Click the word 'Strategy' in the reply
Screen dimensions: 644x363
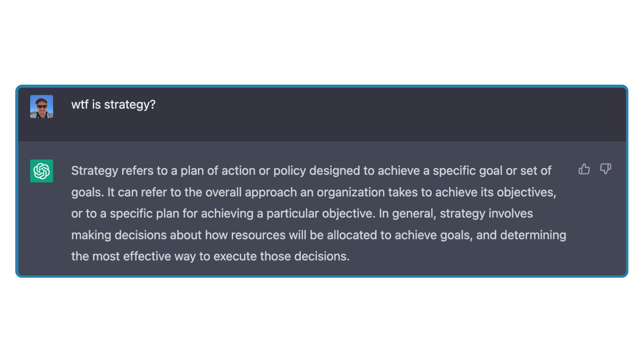click(94, 170)
